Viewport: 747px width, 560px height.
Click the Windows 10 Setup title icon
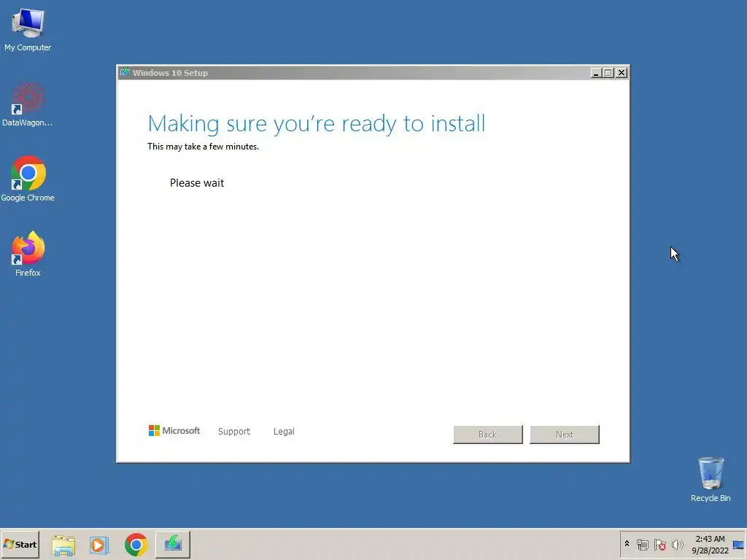tap(125, 72)
